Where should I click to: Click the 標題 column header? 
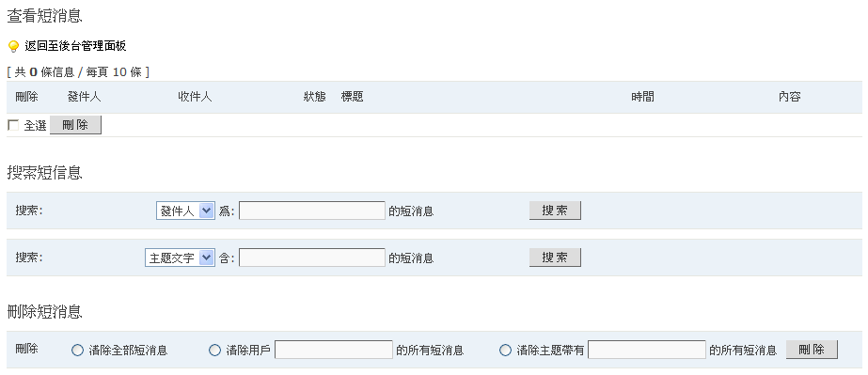coord(352,97)
